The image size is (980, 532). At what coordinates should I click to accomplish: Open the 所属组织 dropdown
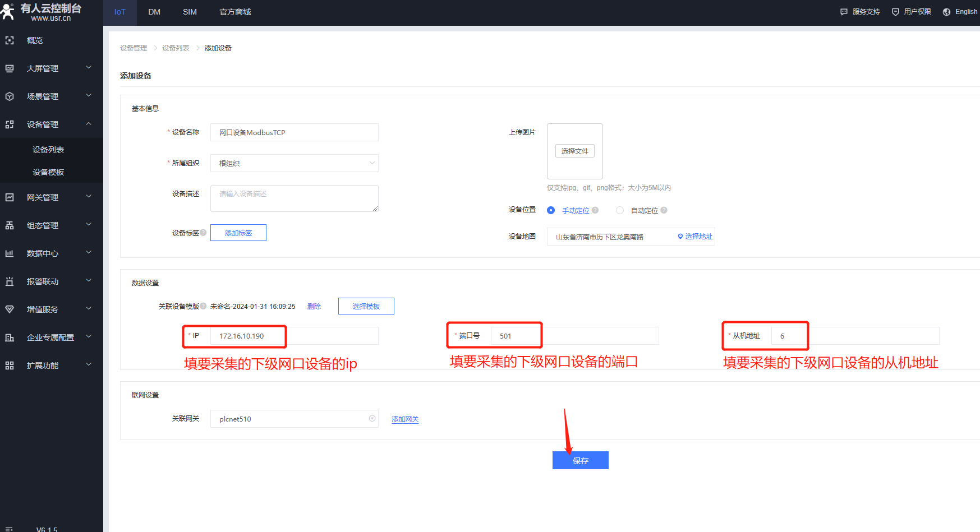click(294, 163)
